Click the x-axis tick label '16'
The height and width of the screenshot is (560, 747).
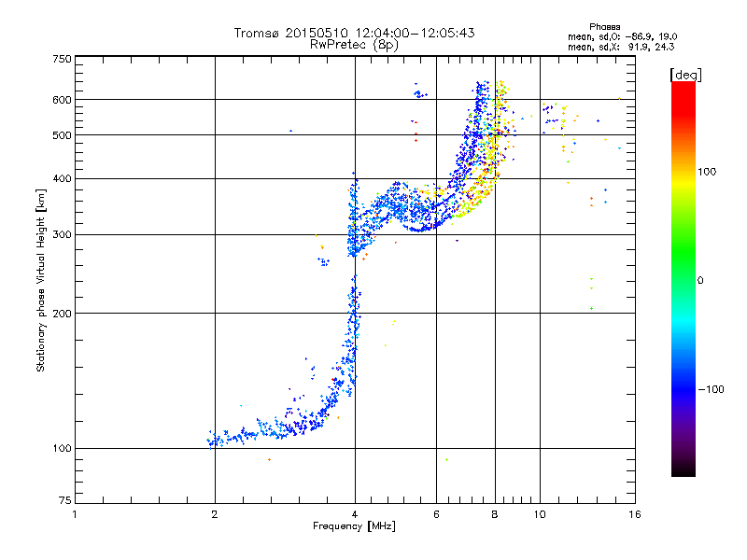click(x=635, y=514)
